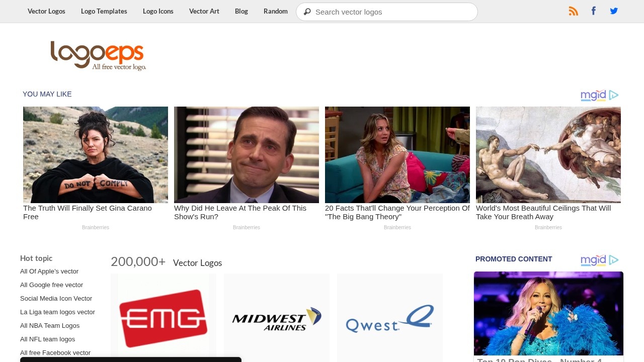Click the logoeps site logo
The image size is (644, 362).
(98, 56)
